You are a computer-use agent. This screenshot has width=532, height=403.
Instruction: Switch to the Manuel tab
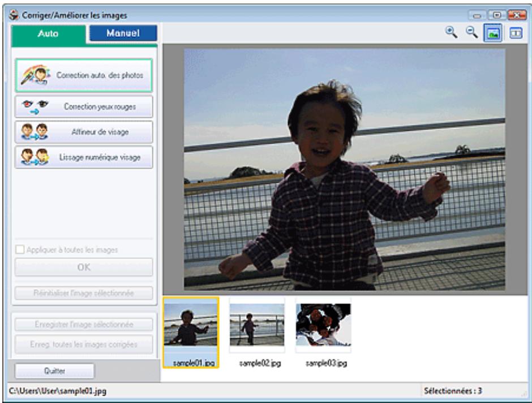(123, 33)
